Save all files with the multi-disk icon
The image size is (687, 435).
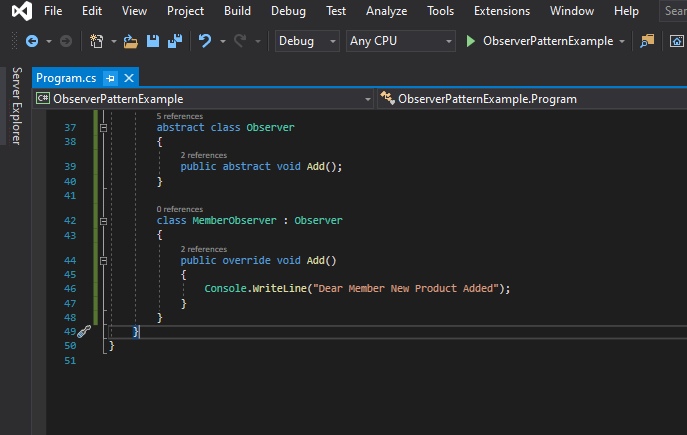[175, 41]
